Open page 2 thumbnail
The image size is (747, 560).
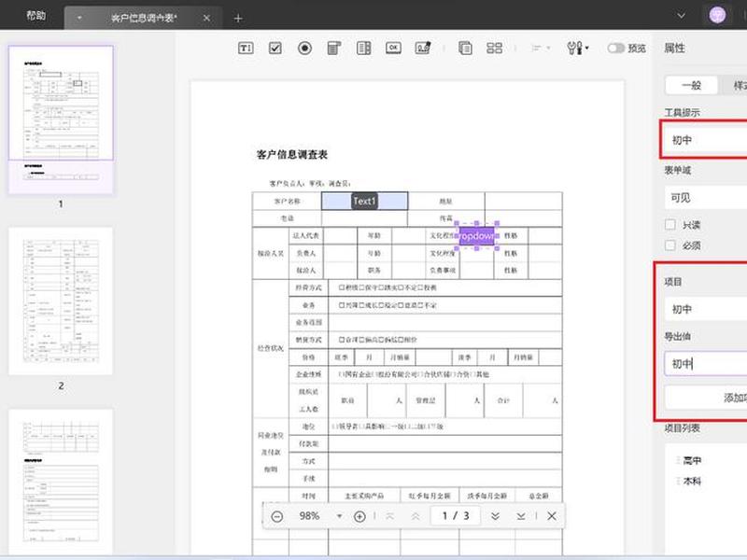[x=61, y=301]
